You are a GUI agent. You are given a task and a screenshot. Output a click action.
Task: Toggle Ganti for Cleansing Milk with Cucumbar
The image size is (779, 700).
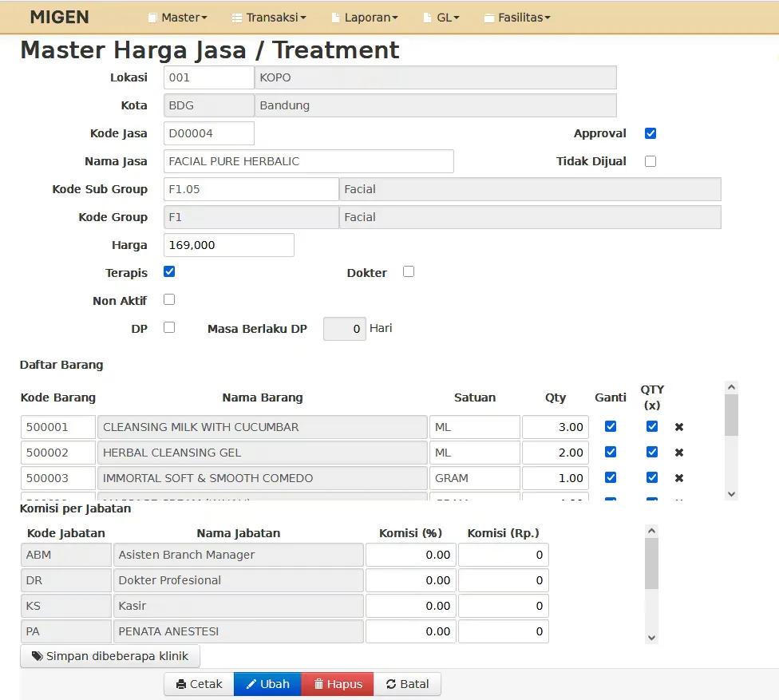coord(611,426)
